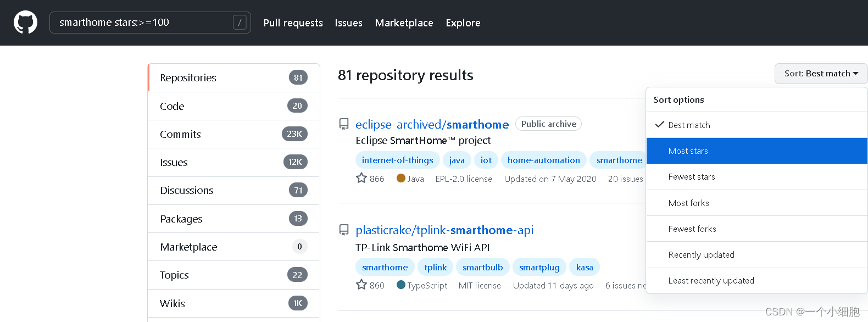Select the Wikis results filter

tap(234, 303)
